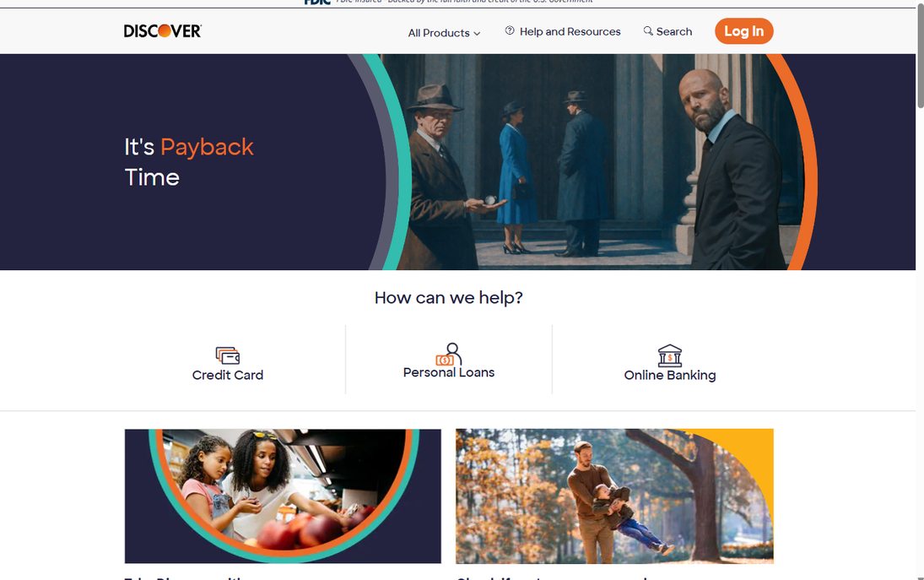Open the Online Banking link text
The image size is (924, 580).
point(670,375)
